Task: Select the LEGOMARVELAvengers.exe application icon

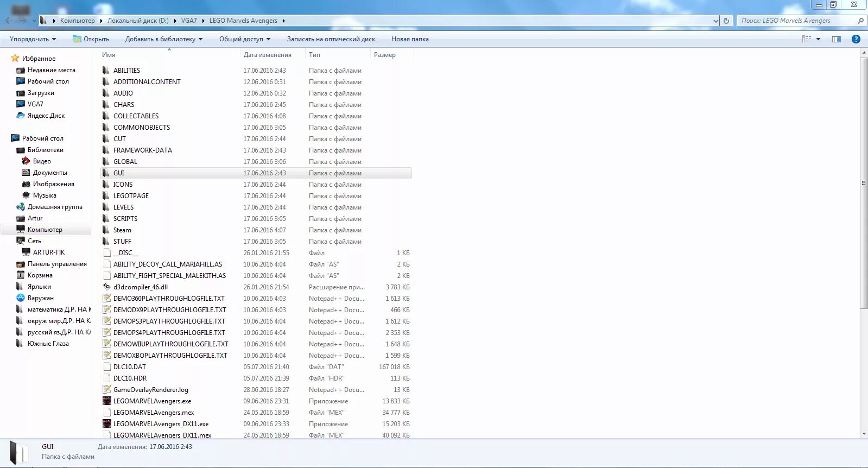Action: click(x=106, y=401)
